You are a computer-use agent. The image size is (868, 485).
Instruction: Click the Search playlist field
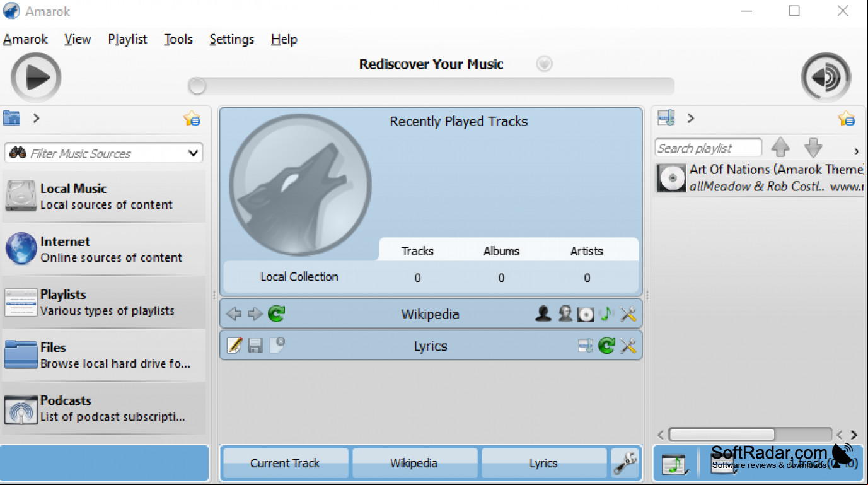tap(708, 148)
